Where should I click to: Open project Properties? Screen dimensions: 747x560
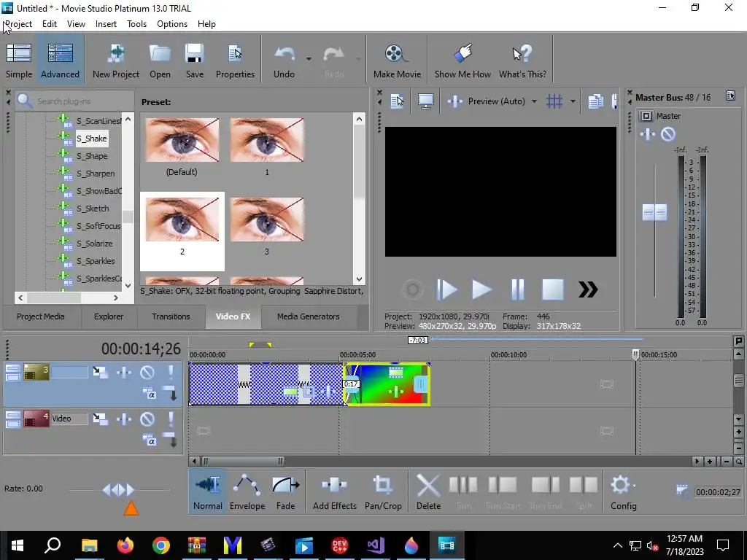tap(235, 60)
